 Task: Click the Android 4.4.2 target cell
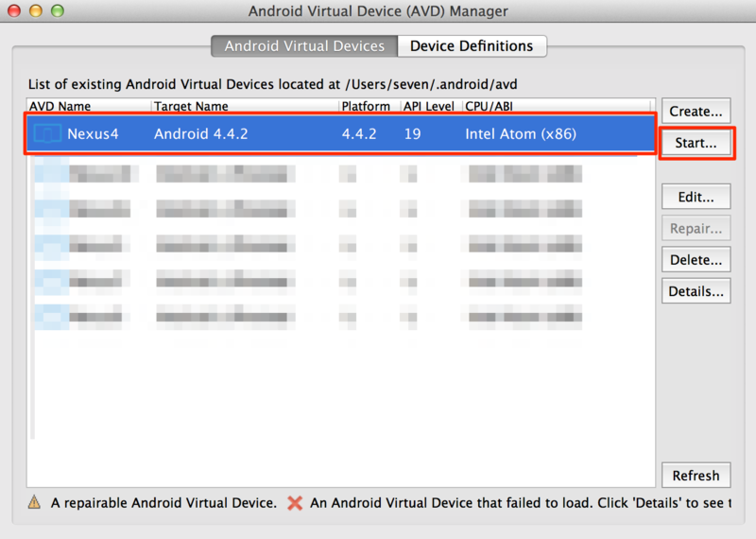(x=200, y=133)
